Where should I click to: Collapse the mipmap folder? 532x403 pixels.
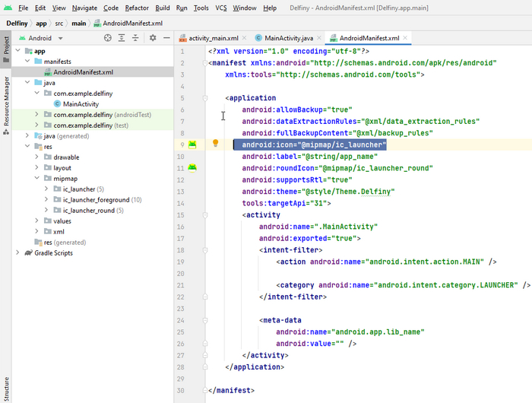click(x=38, y=179)
